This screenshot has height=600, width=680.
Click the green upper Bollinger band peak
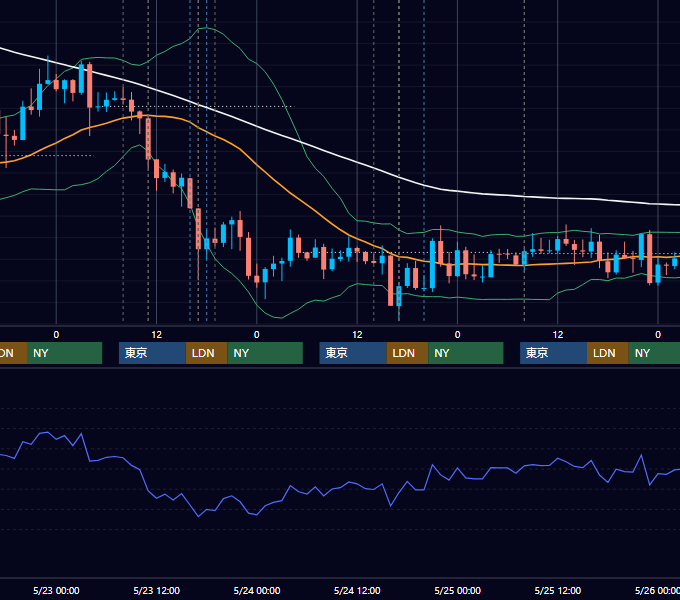pyautogui.click(x=206, y=28)
